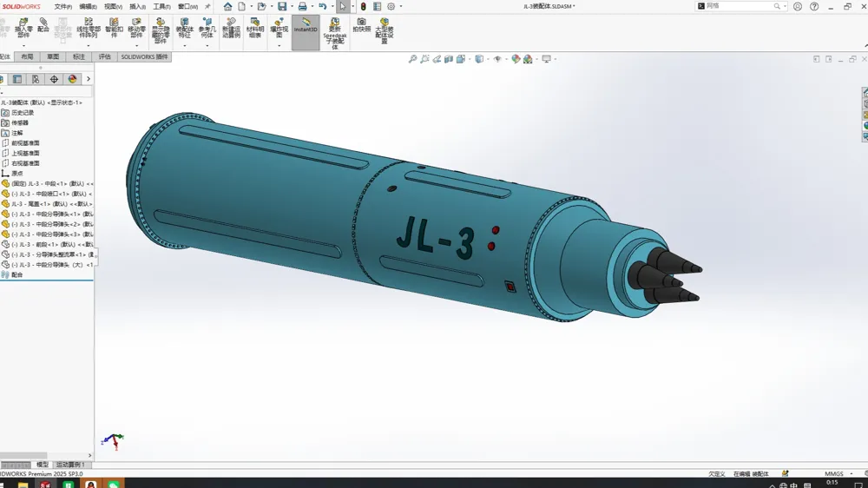Open a file with the Open folder icon

click(x=261, y=7)
